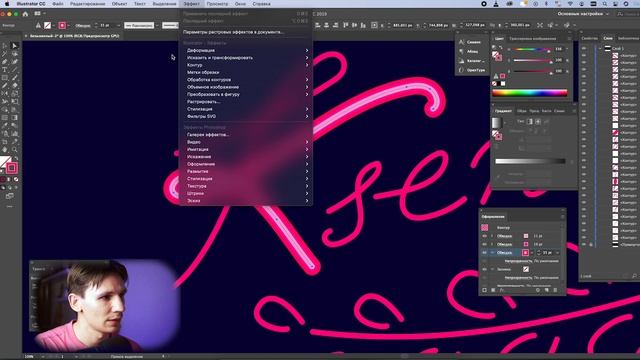Add new stroke in the Оформление panel
The width and height of the screenshot is (640, 360).
484,290
